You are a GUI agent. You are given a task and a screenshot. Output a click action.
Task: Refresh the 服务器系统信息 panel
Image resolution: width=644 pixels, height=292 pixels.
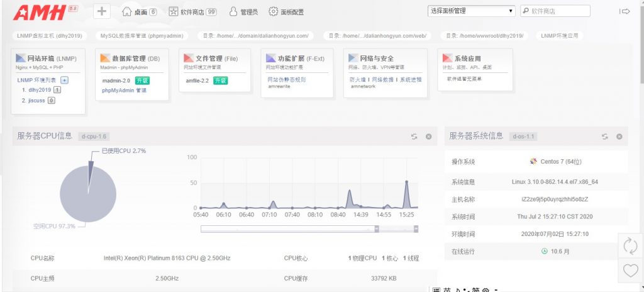pos(604,137)
